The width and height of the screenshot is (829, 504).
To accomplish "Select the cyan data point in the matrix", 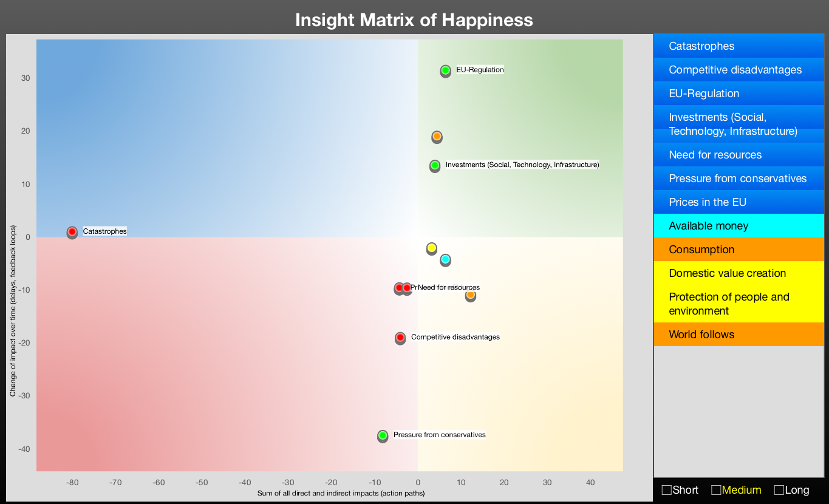I will coord(445,259).
